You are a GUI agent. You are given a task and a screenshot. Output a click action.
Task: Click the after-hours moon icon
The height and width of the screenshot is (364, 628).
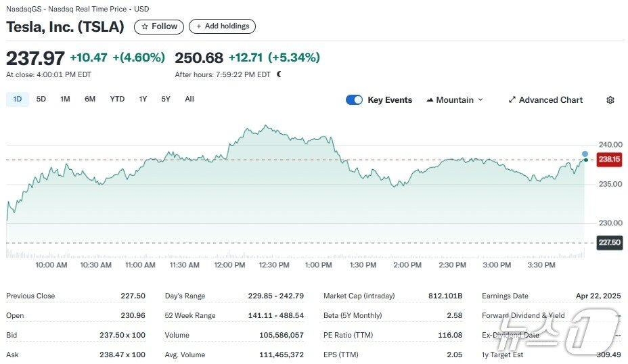pyautogui.click(x=279, y=74)
